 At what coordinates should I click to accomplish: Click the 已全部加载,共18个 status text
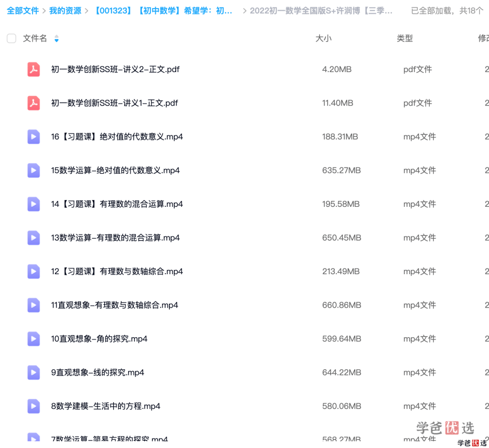pyautogui.click(x=447, y=11)
